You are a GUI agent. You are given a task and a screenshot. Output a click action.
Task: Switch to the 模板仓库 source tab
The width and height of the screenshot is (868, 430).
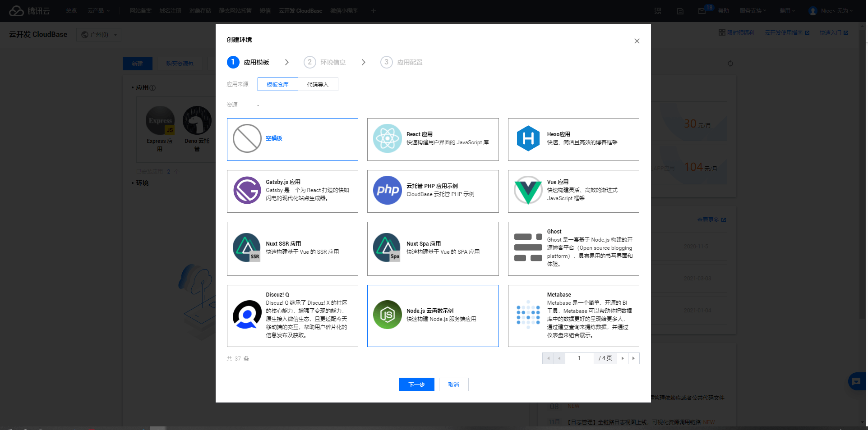[277, 84]
